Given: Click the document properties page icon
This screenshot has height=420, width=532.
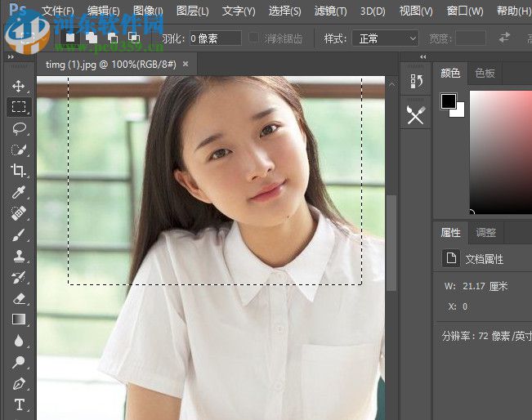Looking at the screenshot, I should pos(451,258).
